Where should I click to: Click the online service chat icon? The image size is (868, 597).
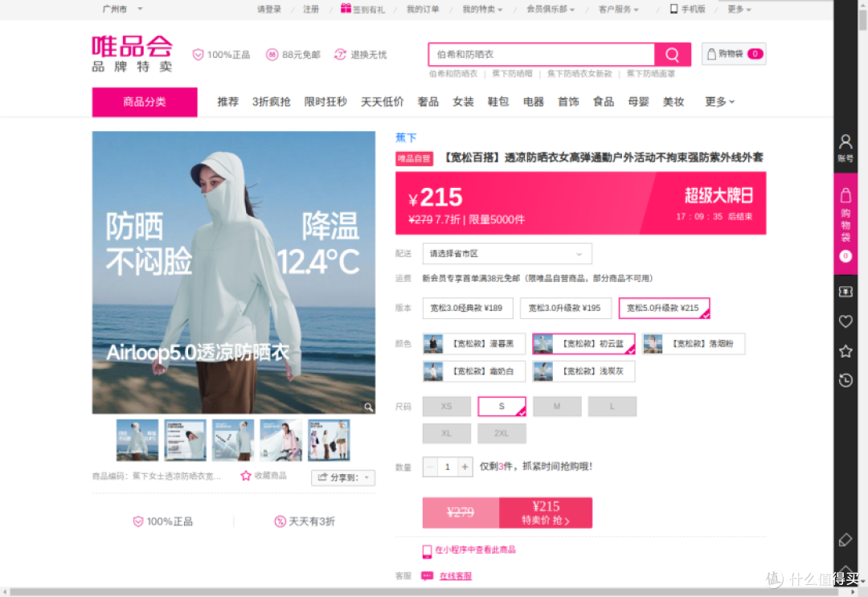427,576
